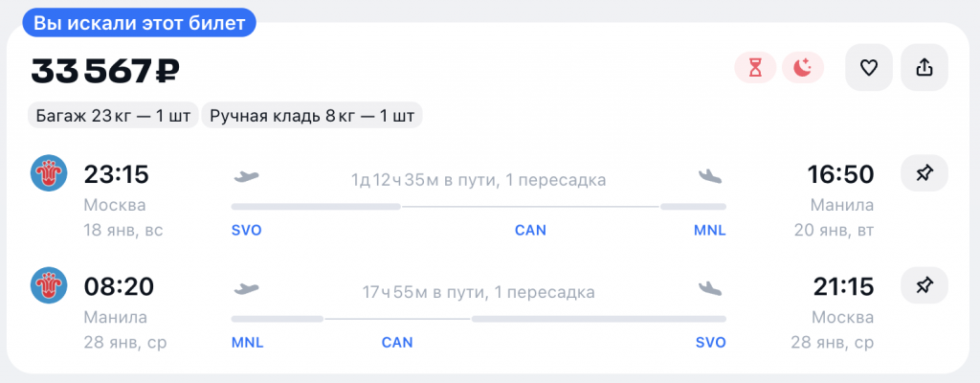Click the return flight airline logo
This screenshot has height=383, width=980.
pos(49,285)
